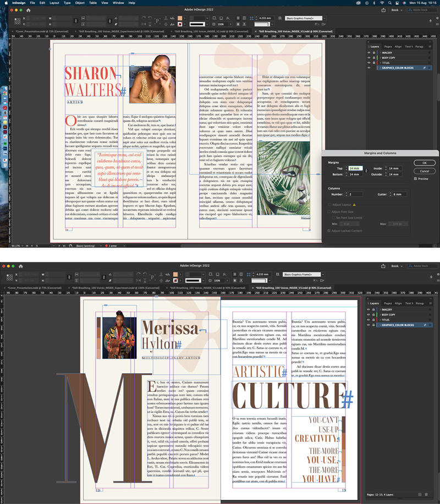Click the Gutter value field in the dialog
The height and width of the screenshot is (504, 440).
pos(399,194)
